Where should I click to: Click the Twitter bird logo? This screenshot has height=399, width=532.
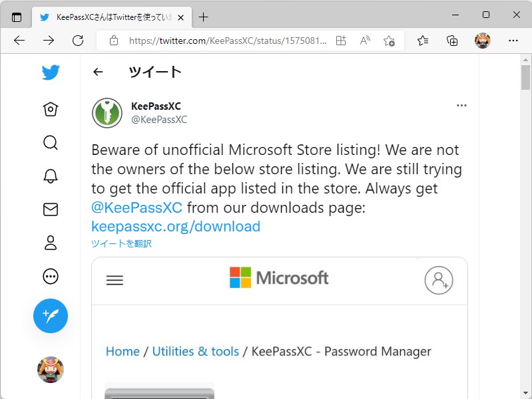[51, 72]
